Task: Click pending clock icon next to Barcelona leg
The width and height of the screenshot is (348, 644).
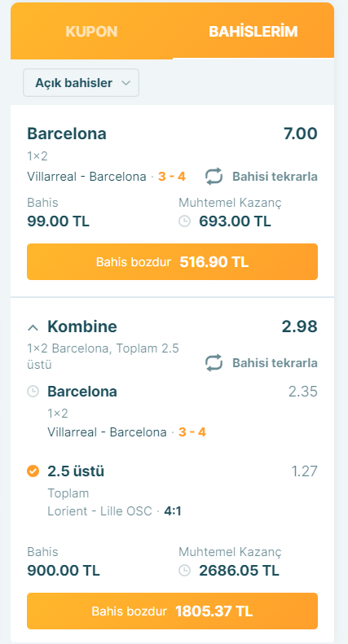Action: [x=33, y=392]
